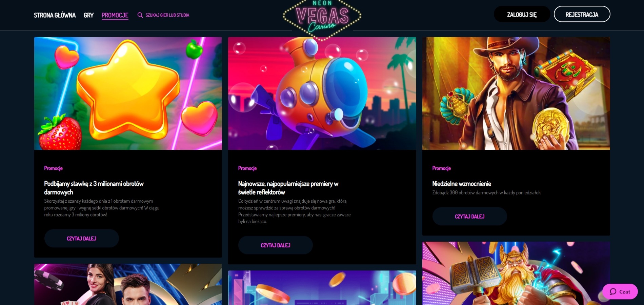
Task: Click the chat bubble icon
Action: pyautogui.click(x=613, y=291)
